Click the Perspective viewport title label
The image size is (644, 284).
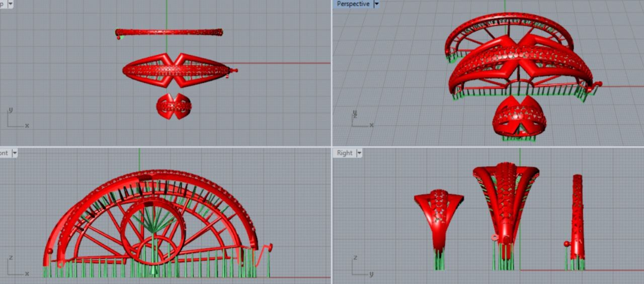click(x=353, y=4)
